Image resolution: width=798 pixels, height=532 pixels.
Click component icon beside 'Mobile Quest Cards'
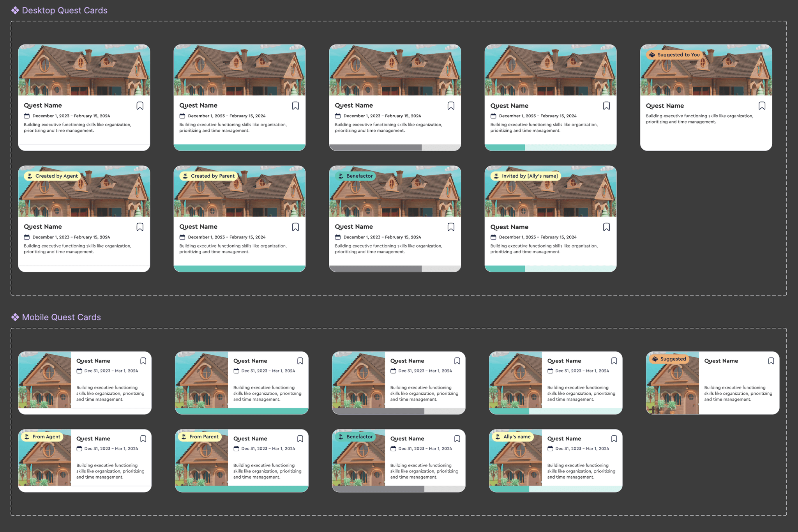point(15,317)
